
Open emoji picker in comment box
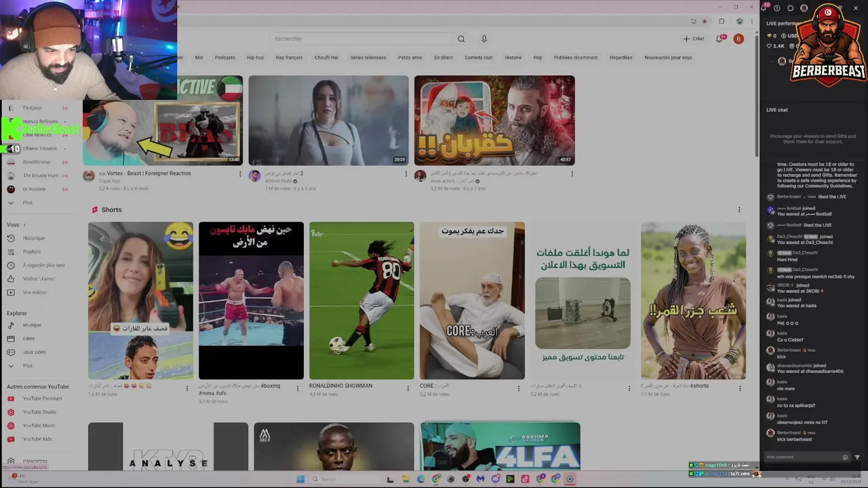point(845,457)
